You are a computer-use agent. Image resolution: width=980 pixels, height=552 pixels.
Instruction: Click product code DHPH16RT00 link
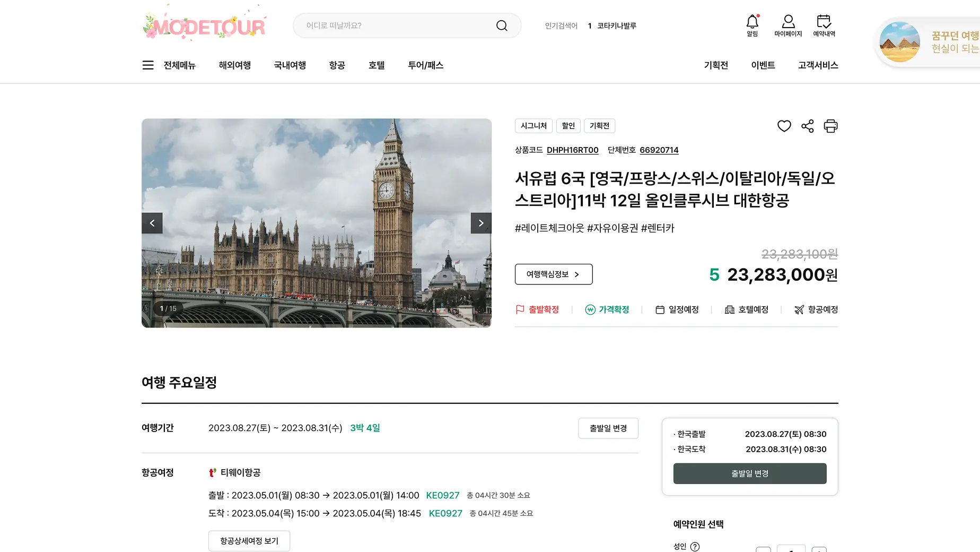(572, 150)
